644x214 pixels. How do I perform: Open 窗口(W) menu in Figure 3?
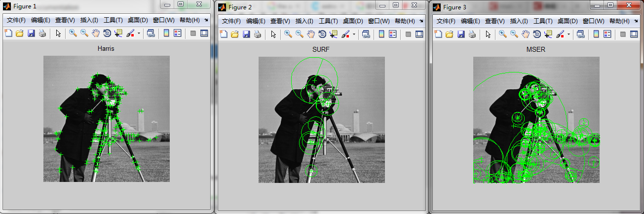point(594,21)
